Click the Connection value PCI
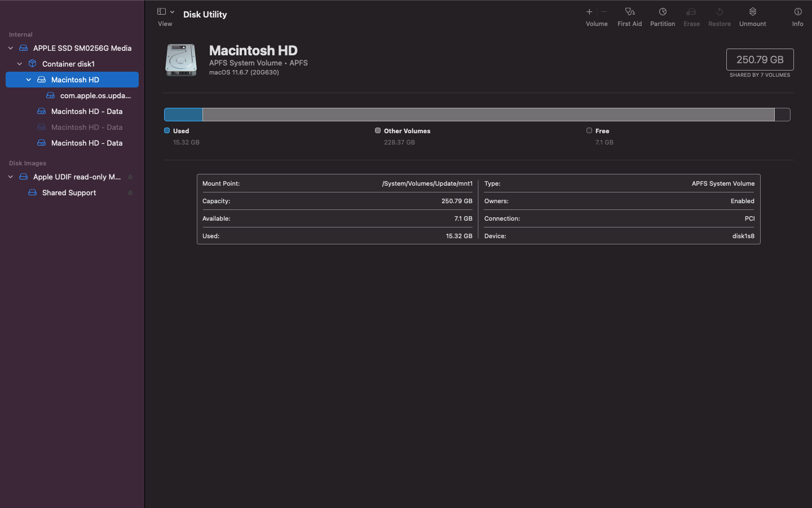Image resolution: width=812 pixels, height=508 pixels. coord(749,218)
